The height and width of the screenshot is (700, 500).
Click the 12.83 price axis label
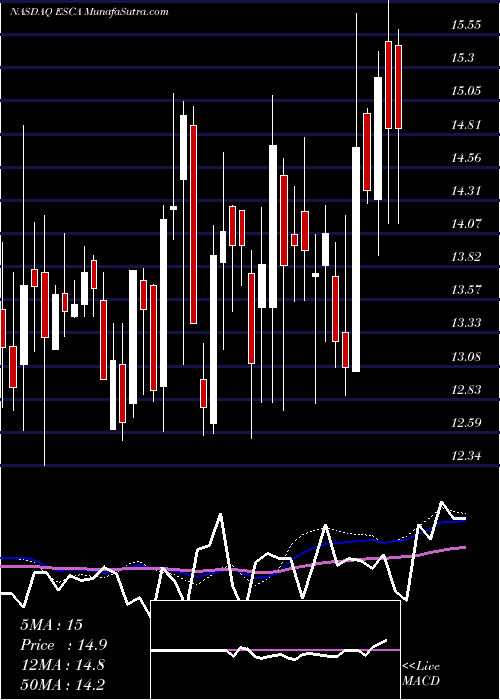coord(466,390)
